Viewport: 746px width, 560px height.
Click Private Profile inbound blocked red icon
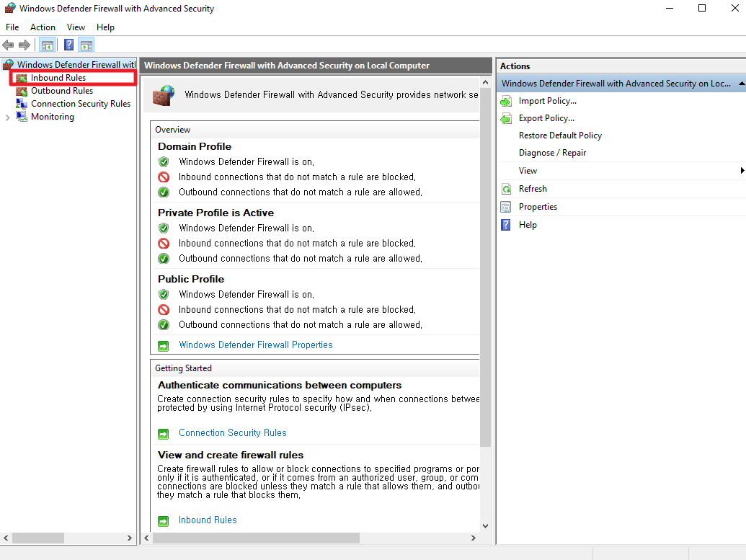pos(164,243)
